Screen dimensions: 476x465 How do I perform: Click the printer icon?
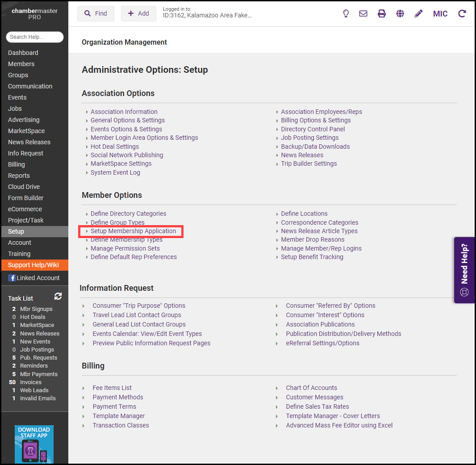381,13
